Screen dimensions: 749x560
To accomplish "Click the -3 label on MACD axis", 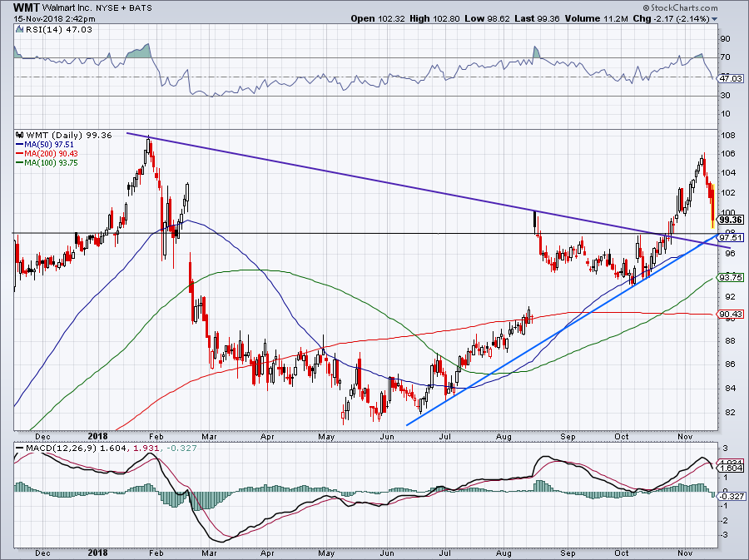I will (724, 535).
